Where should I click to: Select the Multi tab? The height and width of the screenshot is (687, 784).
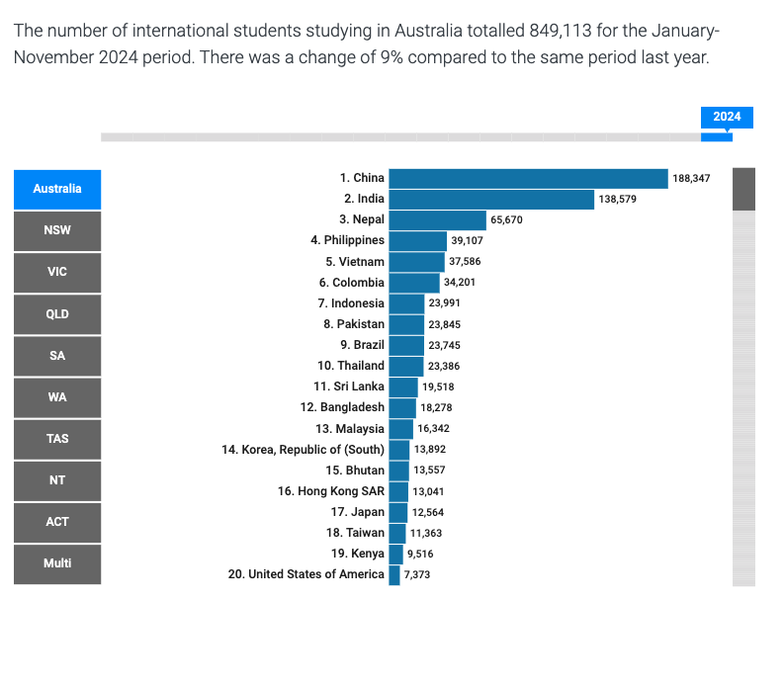pos(57,563)
